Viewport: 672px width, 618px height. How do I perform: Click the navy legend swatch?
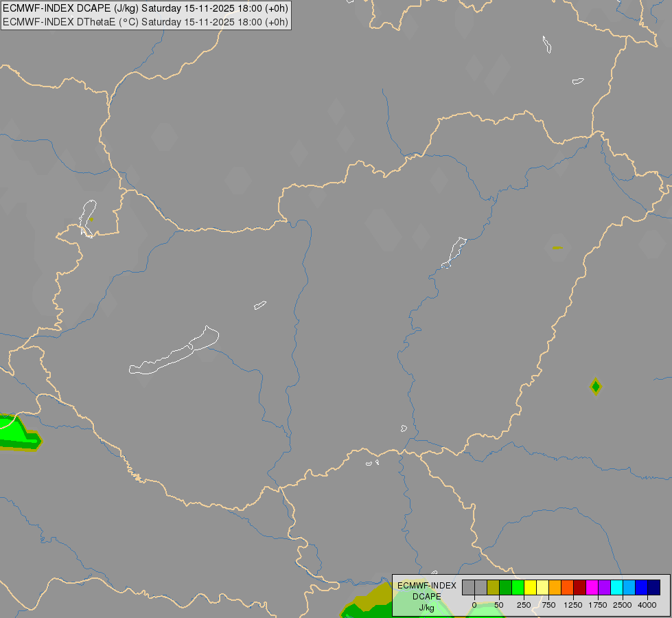pyautogui.click(x=654, y=588)
